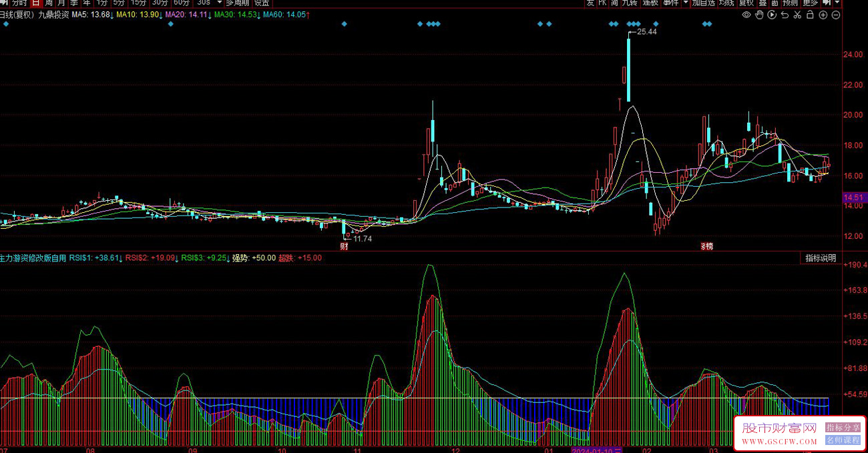This screenshot has width=868, height=453.
Task: Select the 30s period option
Action: click(203, 3)
